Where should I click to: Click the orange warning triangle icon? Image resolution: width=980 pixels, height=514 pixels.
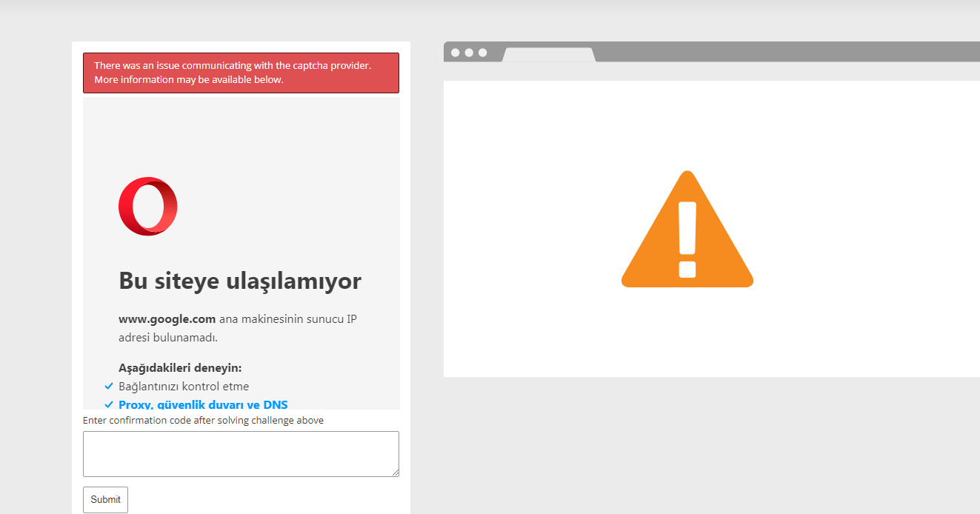[687, 229]
